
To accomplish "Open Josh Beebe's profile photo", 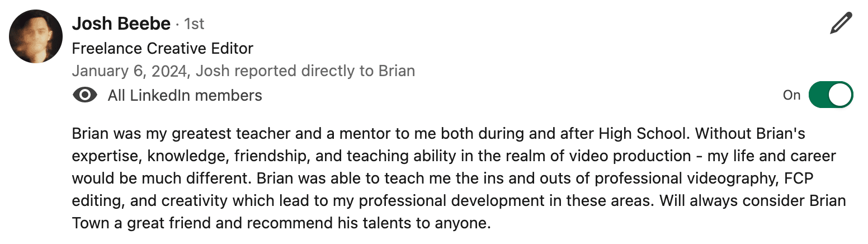I will [35, 37].
